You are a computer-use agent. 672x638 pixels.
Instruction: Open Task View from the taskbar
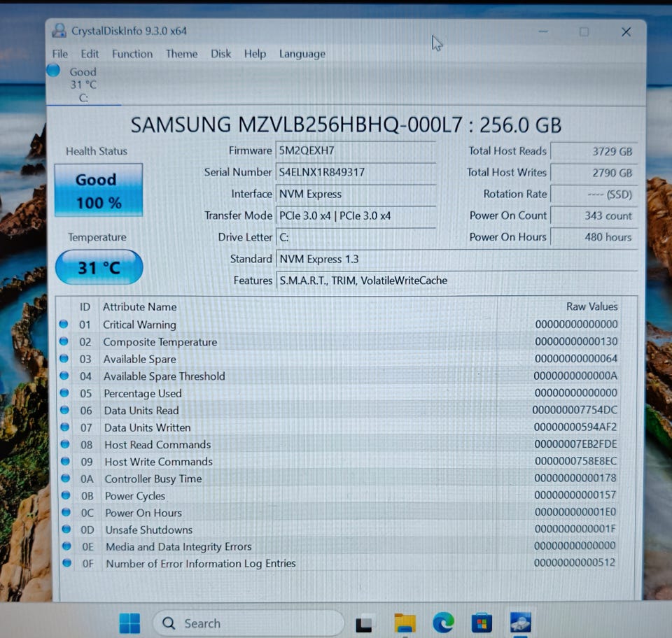click(x=364, y=623)
